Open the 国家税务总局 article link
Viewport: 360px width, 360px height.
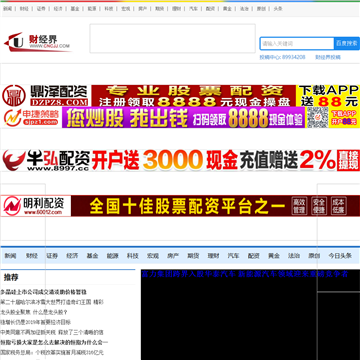click(x=52, y=352)
